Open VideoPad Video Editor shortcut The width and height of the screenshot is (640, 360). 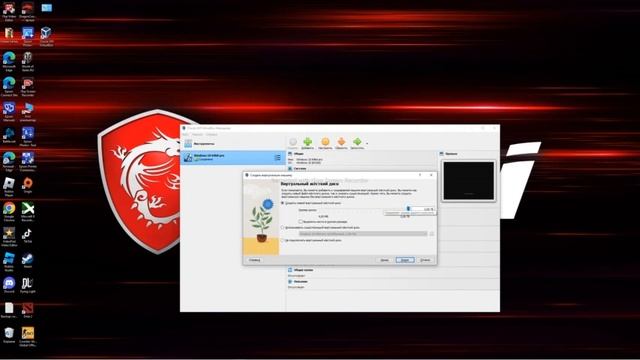coord(9,237)
